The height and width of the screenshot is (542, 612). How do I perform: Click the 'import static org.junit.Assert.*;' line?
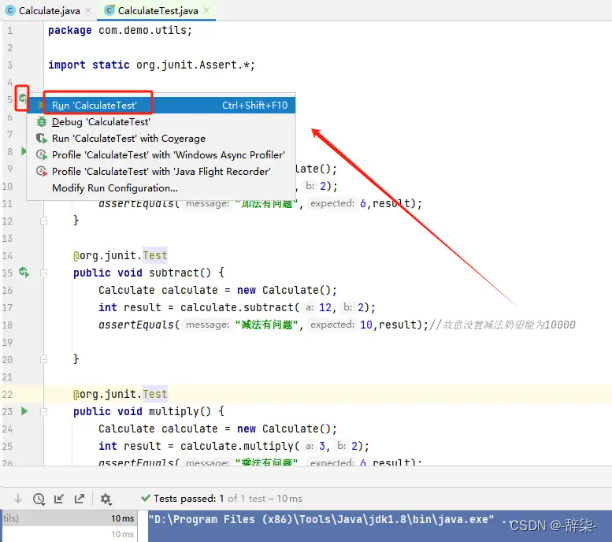[x=151, y=65]
